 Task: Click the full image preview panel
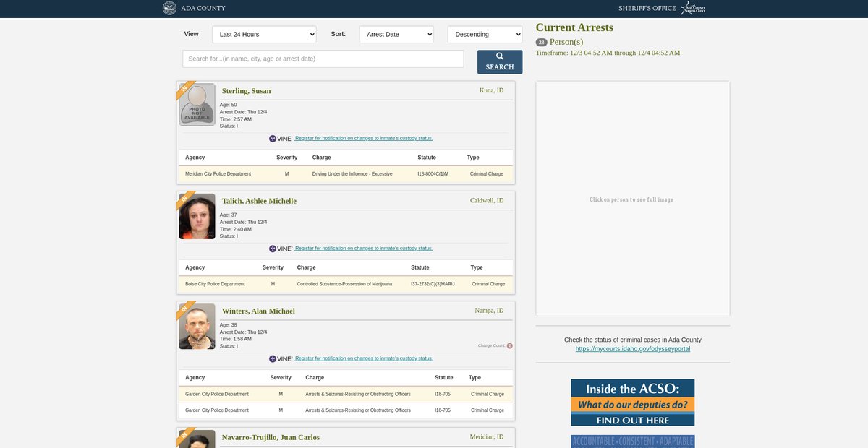pos(633,199)
